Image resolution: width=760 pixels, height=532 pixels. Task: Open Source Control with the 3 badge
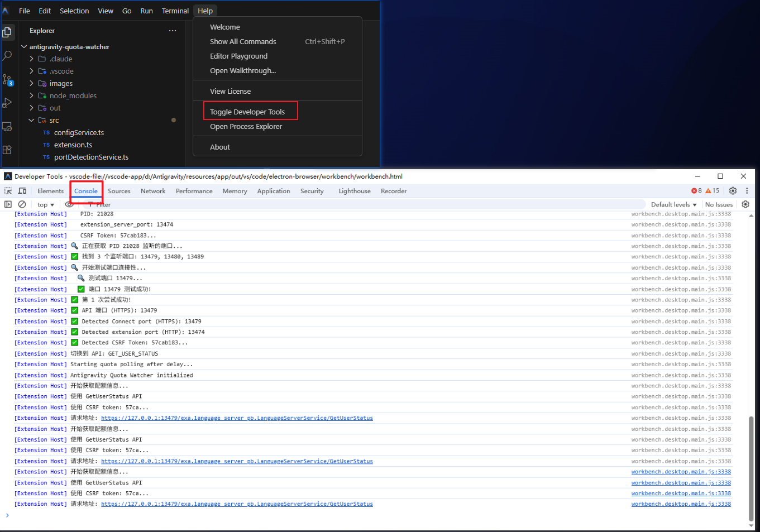[7, 80]
